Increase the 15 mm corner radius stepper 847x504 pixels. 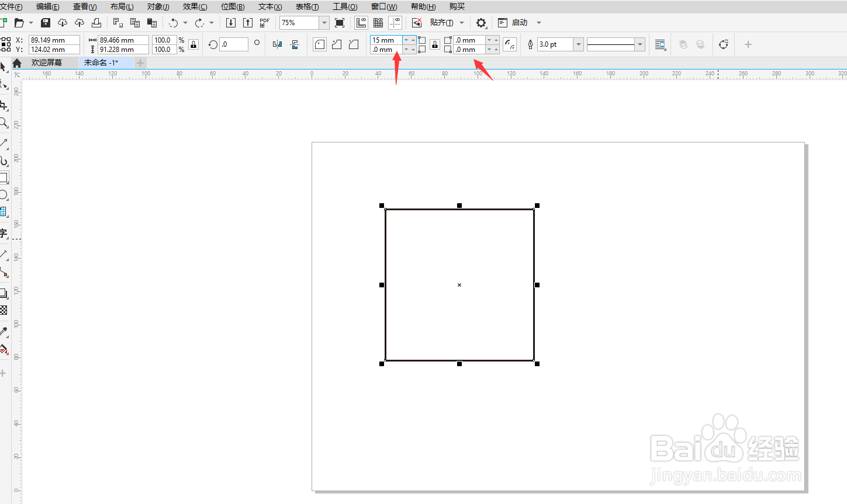pos(413,40)
